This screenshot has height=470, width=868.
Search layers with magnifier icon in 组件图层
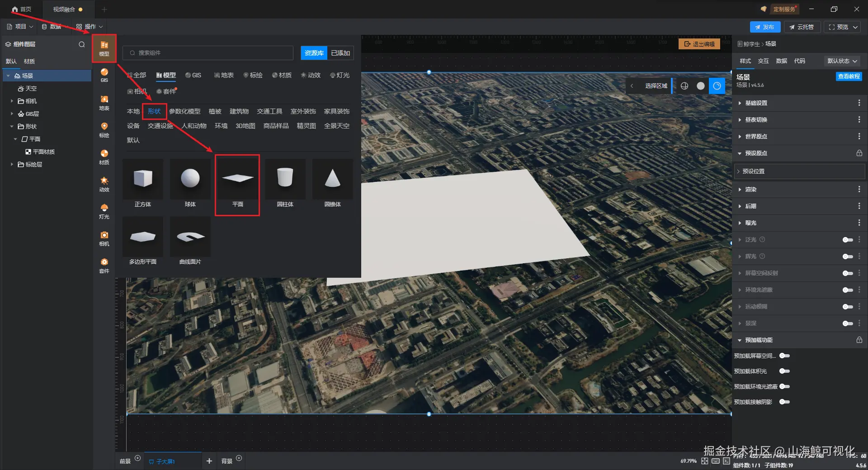point(82,44)
